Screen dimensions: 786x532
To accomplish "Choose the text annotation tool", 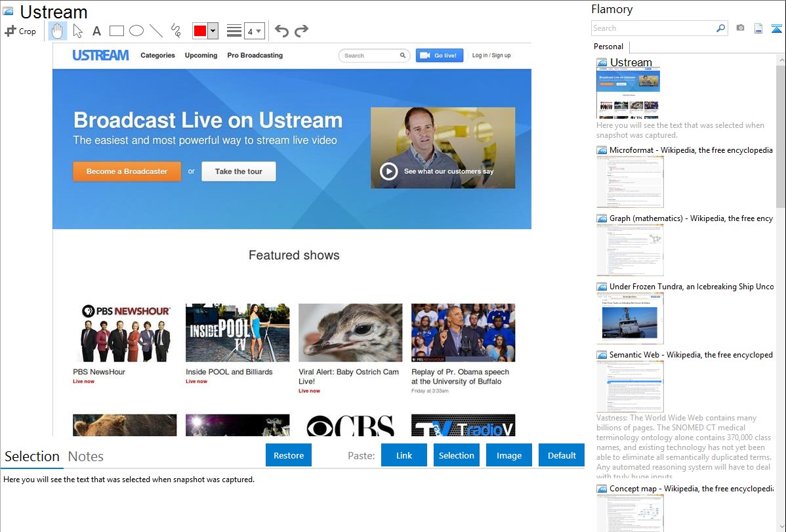I will coord(96,31).
